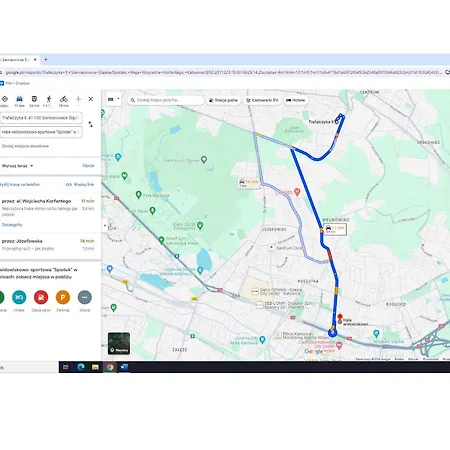Open the Wyrusz teraz departure dropdown
Viewport: 450px width, 450px height.
click(17, 166)
